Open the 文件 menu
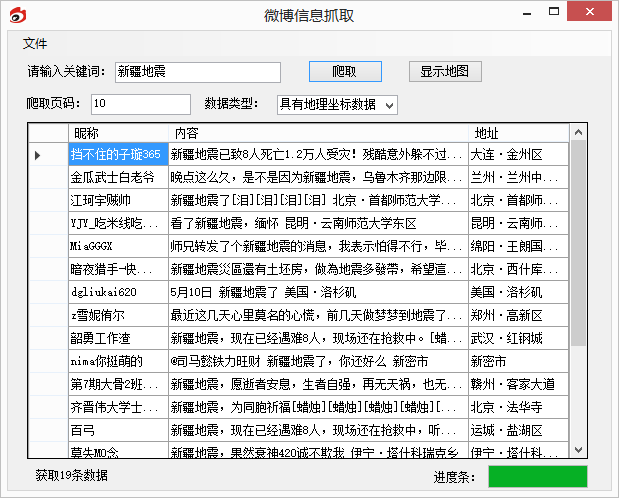Image resolution: width=619 pixels, height=498 pixels. point(35,44)
